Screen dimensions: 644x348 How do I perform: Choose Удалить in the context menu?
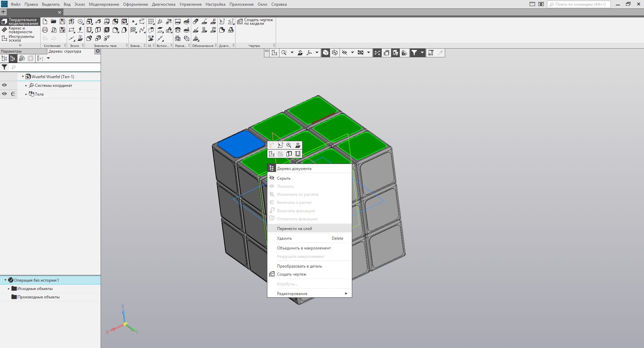point(309,238)
